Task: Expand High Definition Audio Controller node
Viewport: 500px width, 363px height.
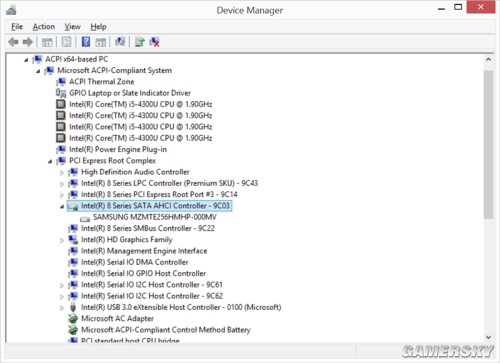Action: [62, 173]
